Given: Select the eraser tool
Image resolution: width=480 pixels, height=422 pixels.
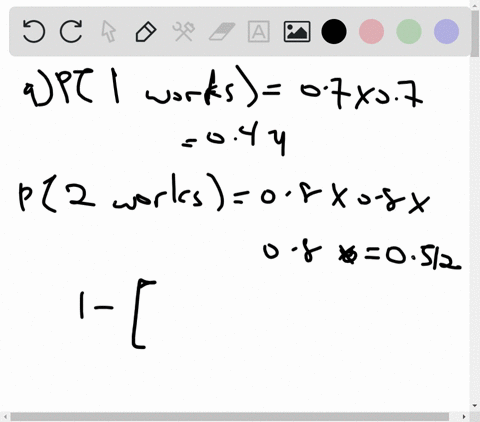Looking at the screenshot, I should pyautogui.click(x=222, y=31).
